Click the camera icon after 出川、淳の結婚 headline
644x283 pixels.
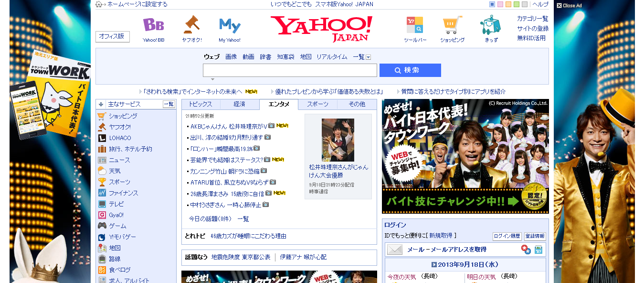(x=268, y=137)
